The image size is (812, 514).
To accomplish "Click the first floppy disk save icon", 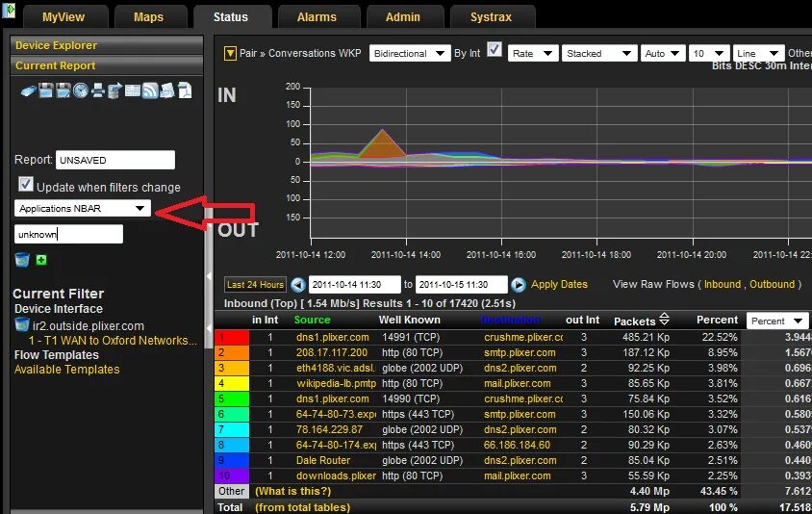I will (x=46, y=90).
